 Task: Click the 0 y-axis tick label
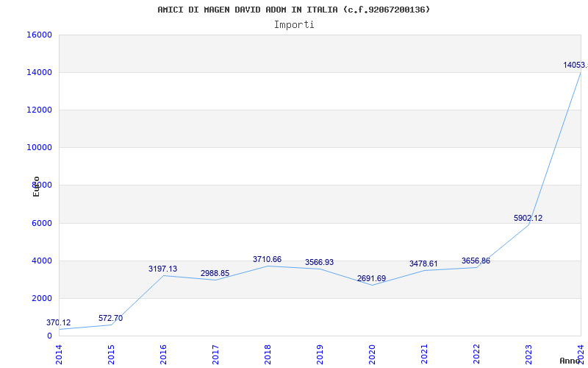(49, 336)
